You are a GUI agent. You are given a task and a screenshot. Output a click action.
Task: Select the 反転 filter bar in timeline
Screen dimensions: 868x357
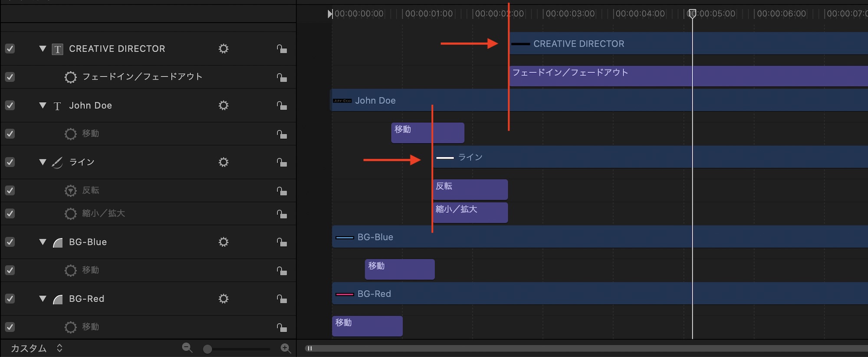pyautogui.click(x=470, y=190)
